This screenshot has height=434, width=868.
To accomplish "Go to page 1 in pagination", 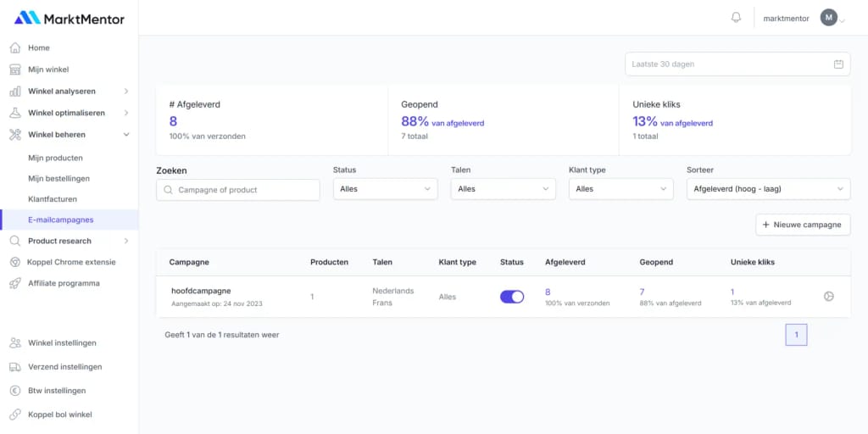I will [796, 335].
